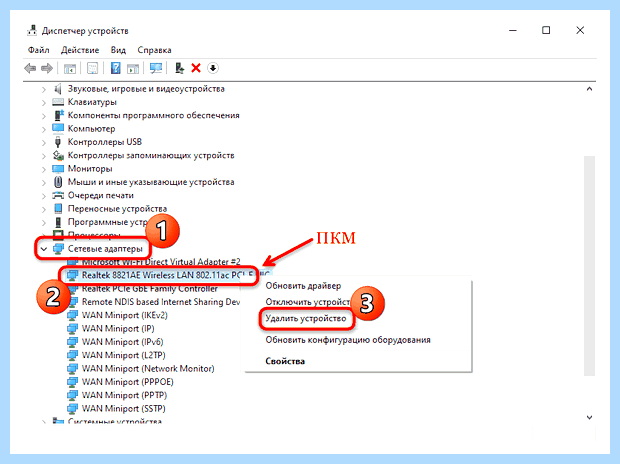Image resolution: width=620 pixels, height=464 pixels.
Task: Choose Обновить конфигурацию оборудования in context menu
Action: tap(348, 340)
